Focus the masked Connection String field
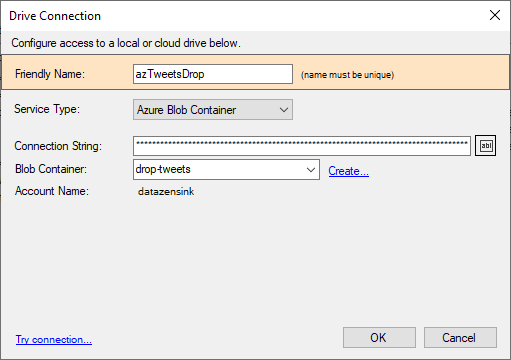The image size is (511, 360). (x=302, y=146)
